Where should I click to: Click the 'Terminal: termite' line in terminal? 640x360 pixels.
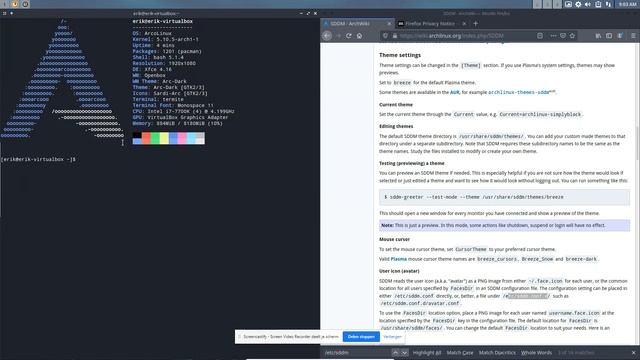[x=158, y=99]
